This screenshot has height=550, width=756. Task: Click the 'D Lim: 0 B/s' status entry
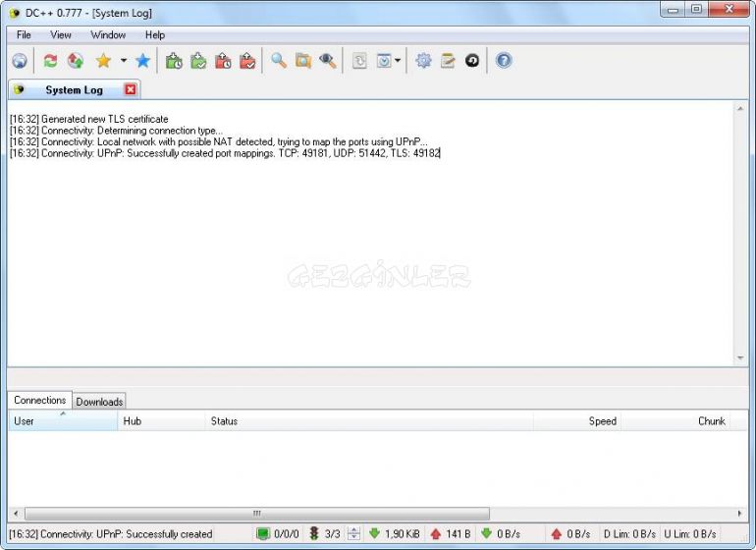click(x=629, y=534)
